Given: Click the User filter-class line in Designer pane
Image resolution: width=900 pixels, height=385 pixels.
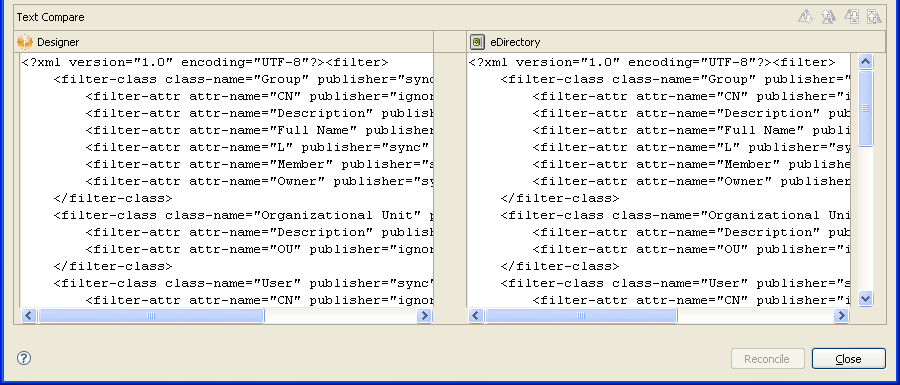Looking at the screenshot, I should [243, 283].
